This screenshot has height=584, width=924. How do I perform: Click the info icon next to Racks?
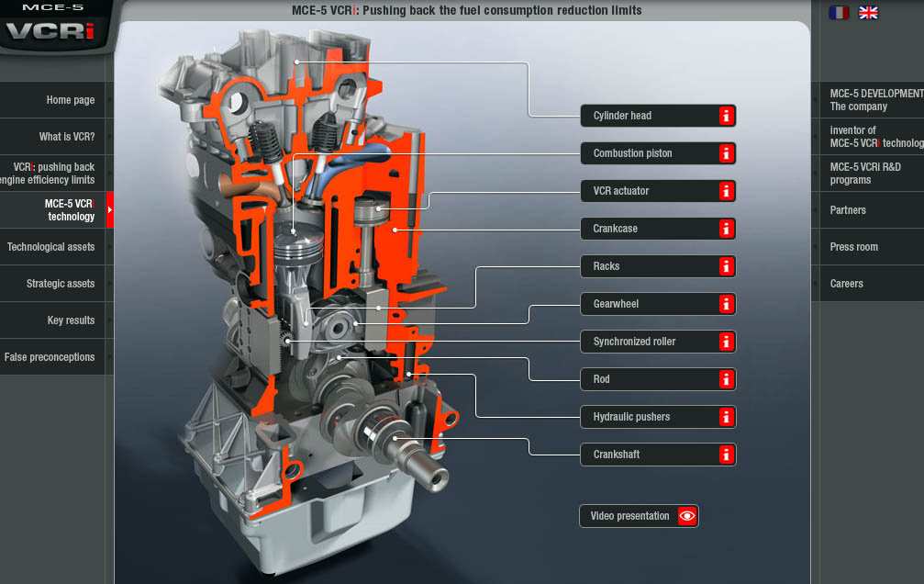[x=726, y=266]
